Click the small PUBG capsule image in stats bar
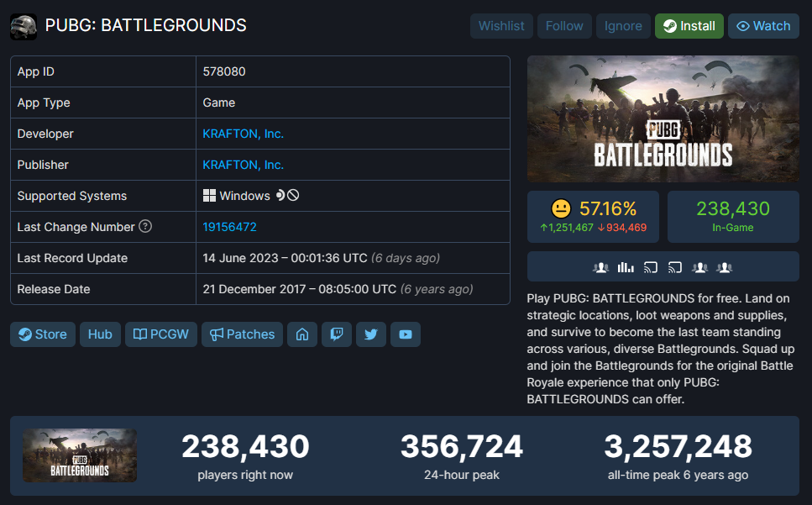Screen dimensions: 812x505 pos(80,455)
